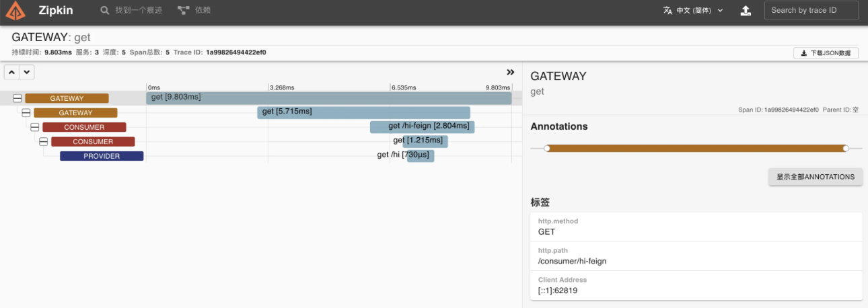The image size is (868, 308).
Task: Open the 中文 (简体) language dropdown
Action: (693, 11)
